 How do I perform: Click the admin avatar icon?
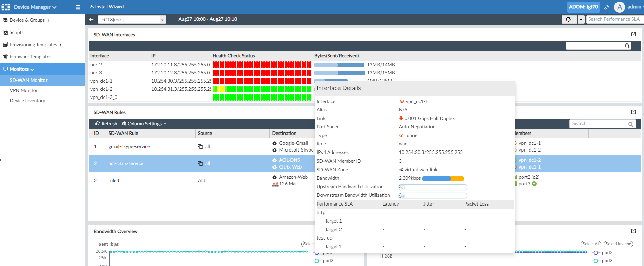click(x=620, y=7)
